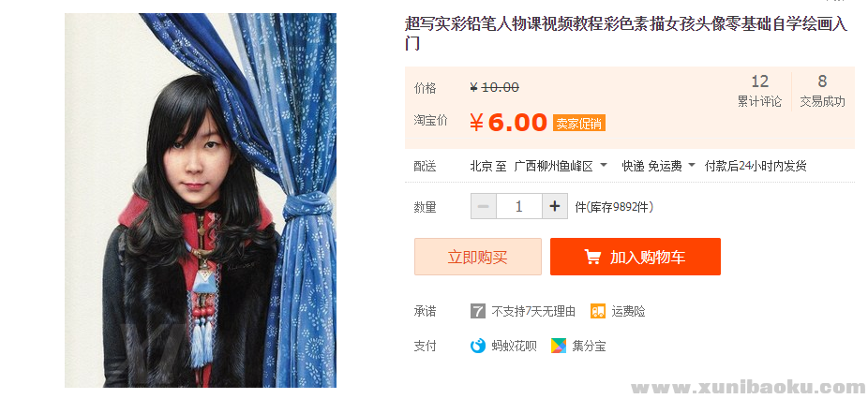Decrease quantity with the minus button
Screen dimensions: 868x399
(x=484, y=206)
